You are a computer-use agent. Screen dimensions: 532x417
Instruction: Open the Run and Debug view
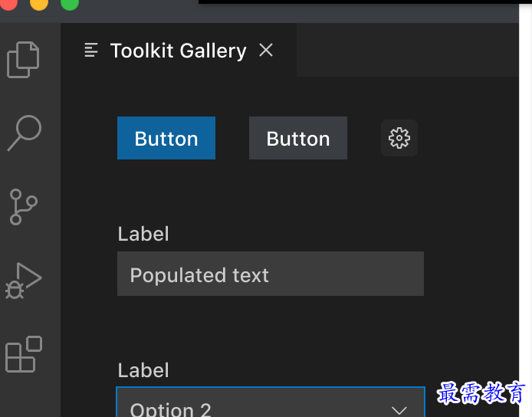click(x=24, y=281)
